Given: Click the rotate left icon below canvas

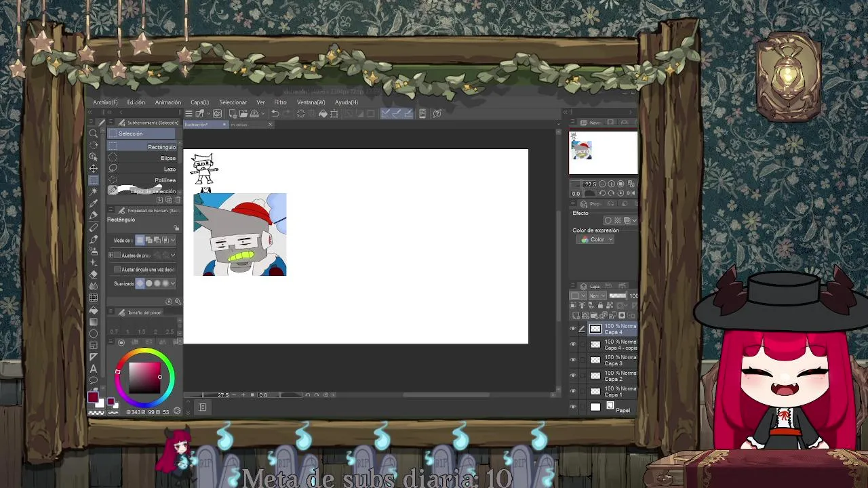Looking at the screenshot, I should pos(307,394).
